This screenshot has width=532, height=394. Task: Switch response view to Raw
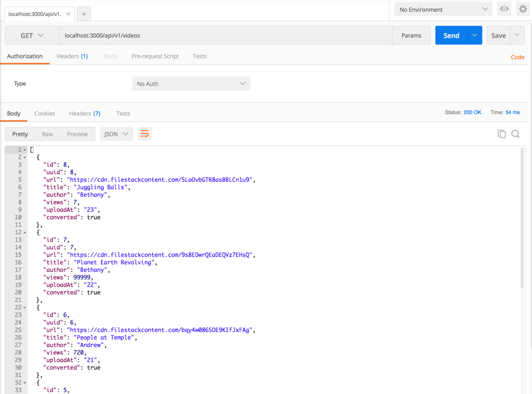point(47,134)
